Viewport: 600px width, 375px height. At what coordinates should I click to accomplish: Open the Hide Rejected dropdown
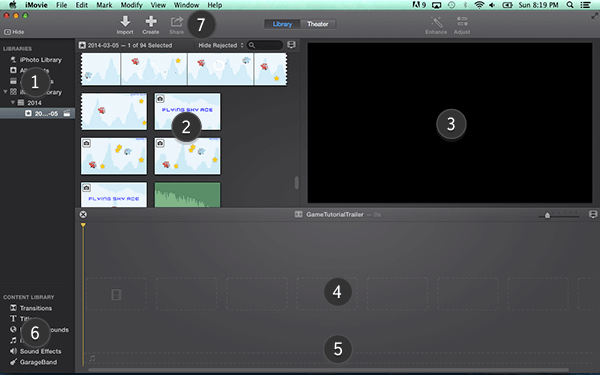(x=221, y=45)
